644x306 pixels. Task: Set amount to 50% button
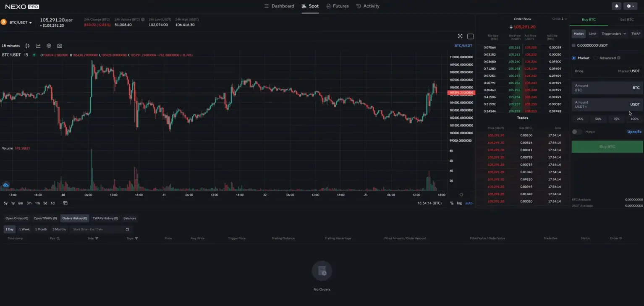(x=598, y=119)
